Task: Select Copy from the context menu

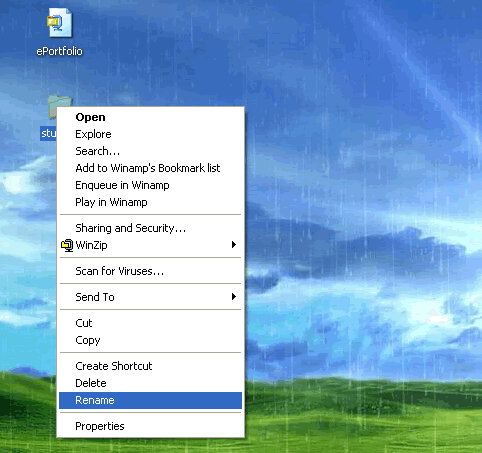Action: [150, 340]
